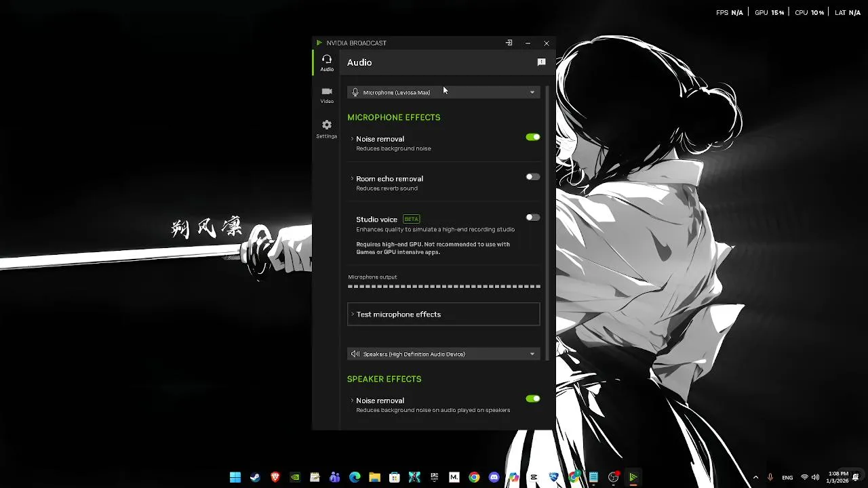Click the LAT N/A overlay stat

click(848, 12)
